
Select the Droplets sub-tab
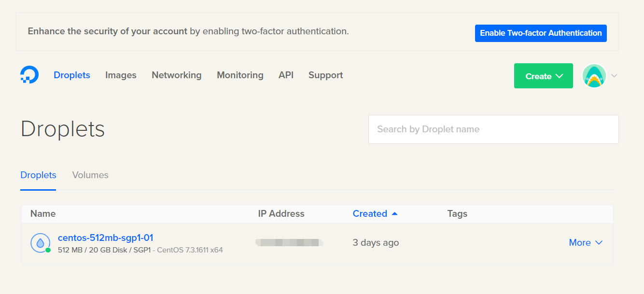point(38,175)
